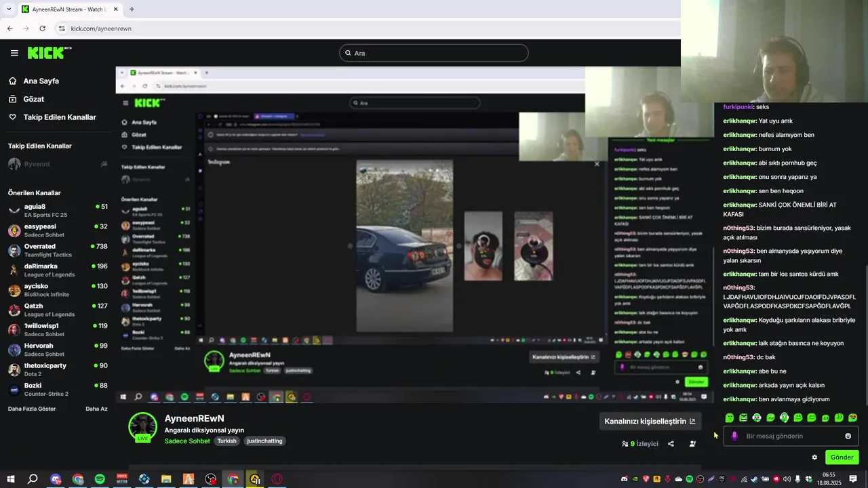
Task: Open chat settings gear
Action: pos(814,457)
